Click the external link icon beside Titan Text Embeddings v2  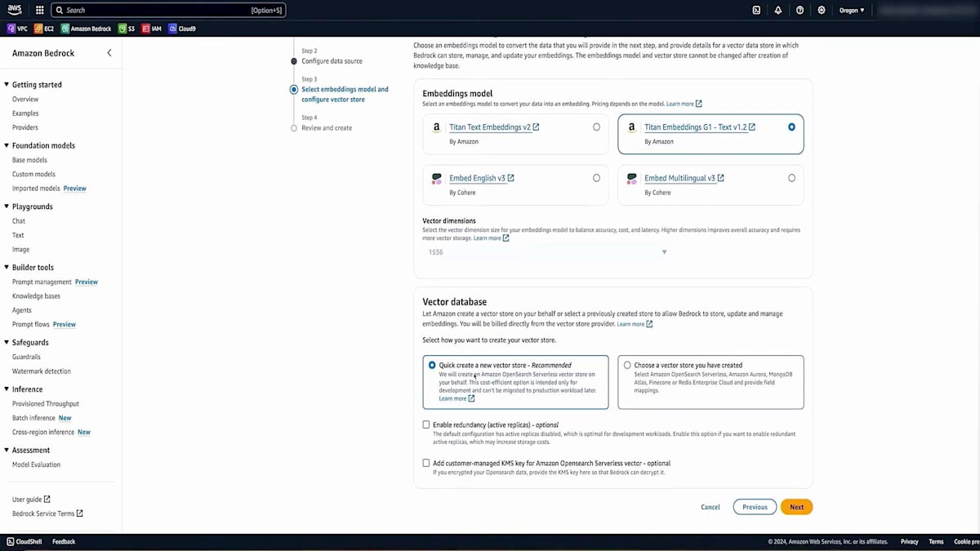(x=536, y=127)
